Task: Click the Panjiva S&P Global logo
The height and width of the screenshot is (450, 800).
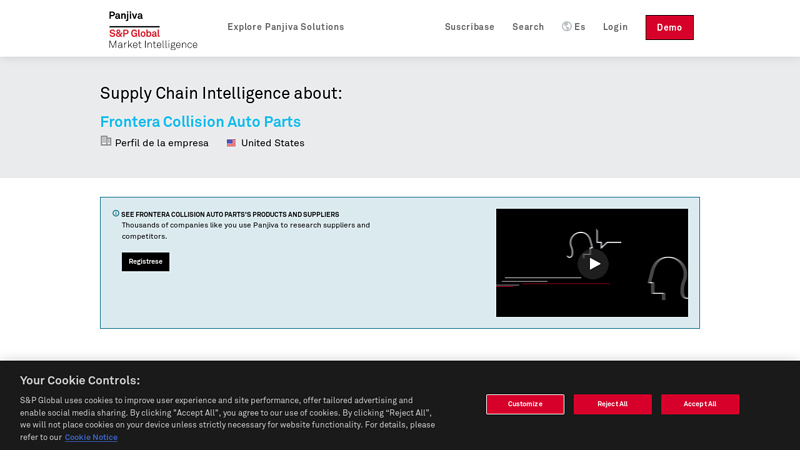Action: [152, 29]
